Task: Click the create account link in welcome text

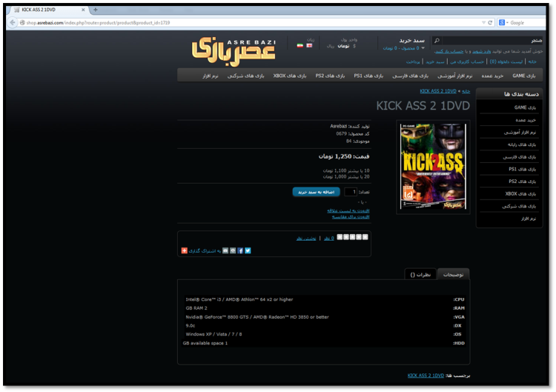Action: (449, 51)
